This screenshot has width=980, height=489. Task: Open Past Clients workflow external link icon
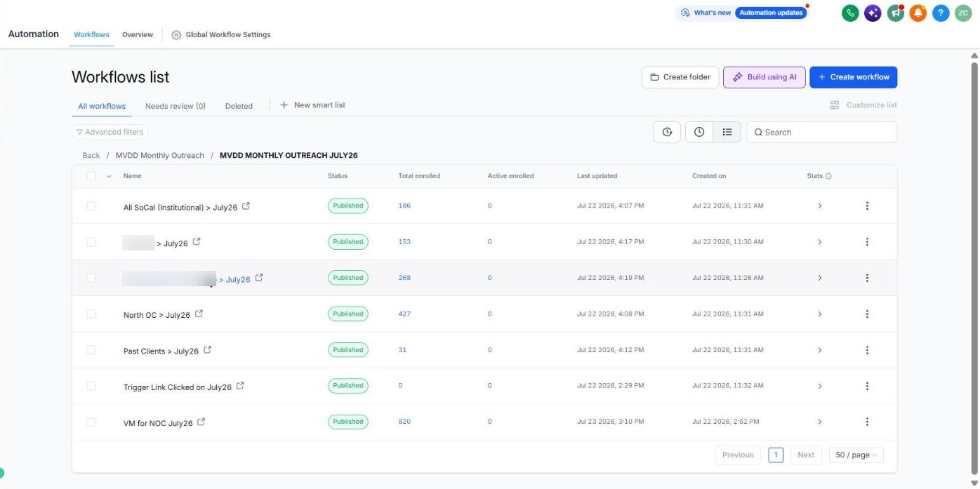coord(207,350)
